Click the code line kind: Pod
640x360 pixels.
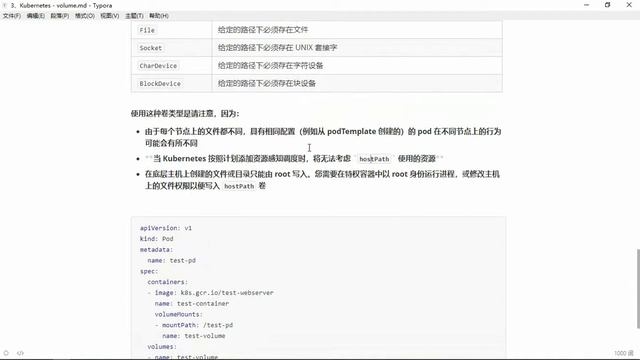[157, 239]
